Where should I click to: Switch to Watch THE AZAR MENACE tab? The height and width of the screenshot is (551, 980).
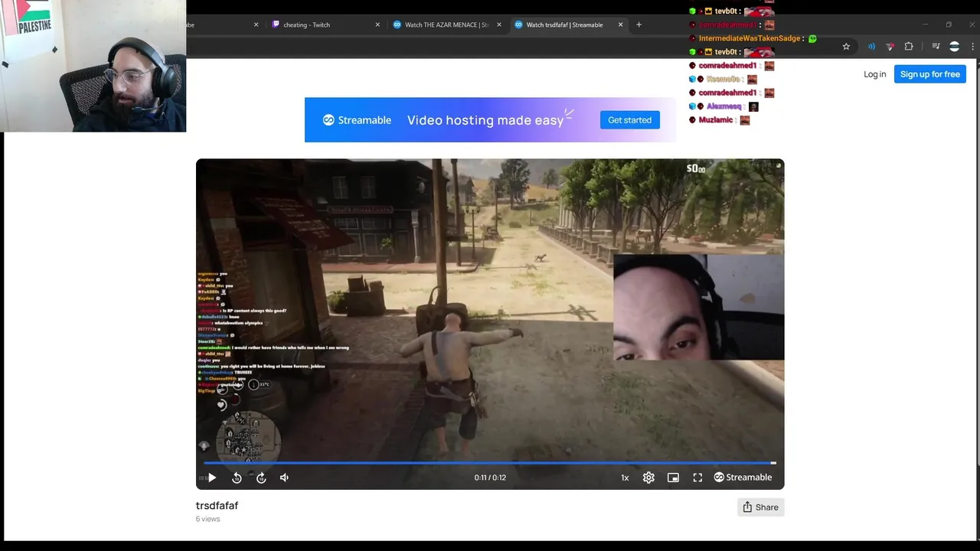pyautogui.click(x=446, y=24)
